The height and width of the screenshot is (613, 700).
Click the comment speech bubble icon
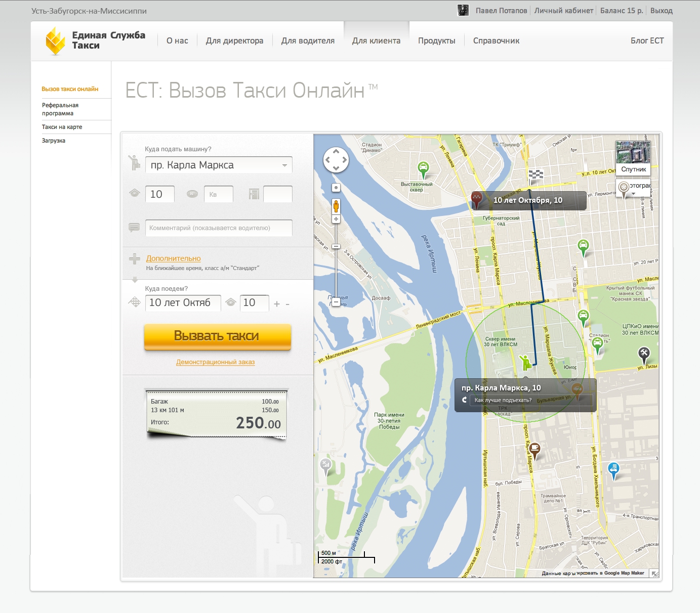(x=134, y=228)
